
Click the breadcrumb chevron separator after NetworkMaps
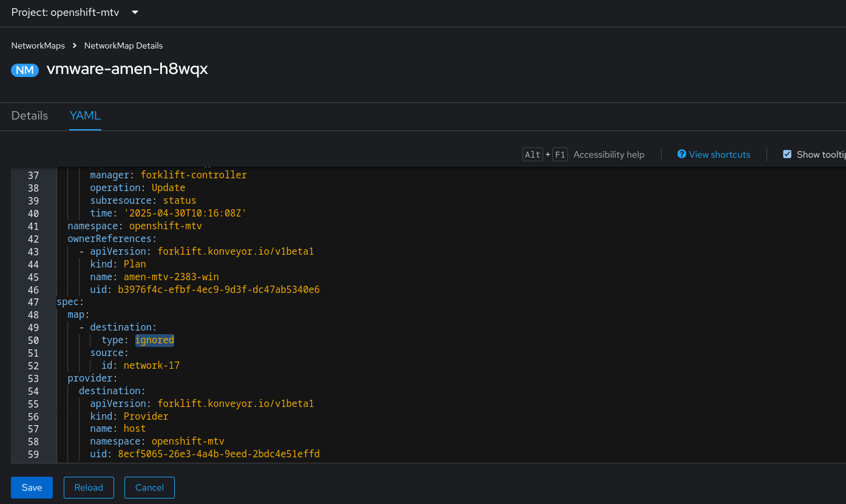click(75, 46)
